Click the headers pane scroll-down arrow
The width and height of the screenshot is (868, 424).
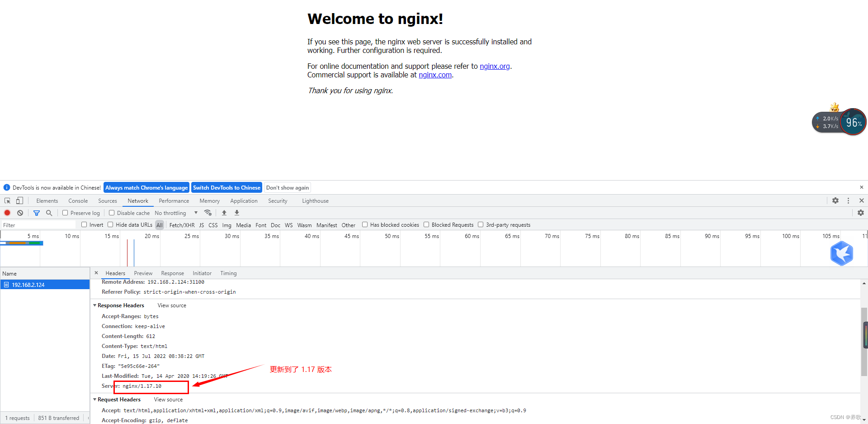point(864,419)
